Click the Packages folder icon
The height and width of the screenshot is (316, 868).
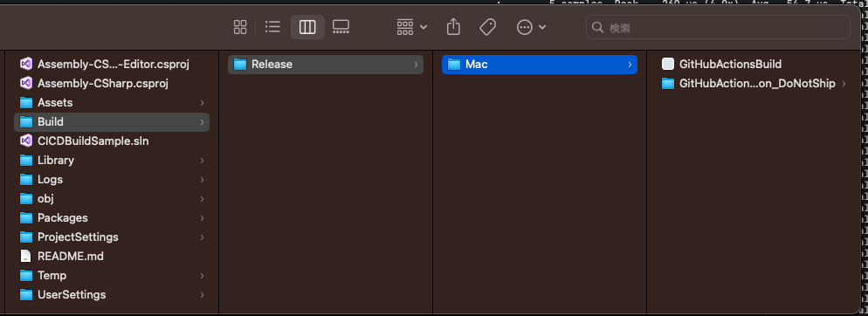click(26, 218)
